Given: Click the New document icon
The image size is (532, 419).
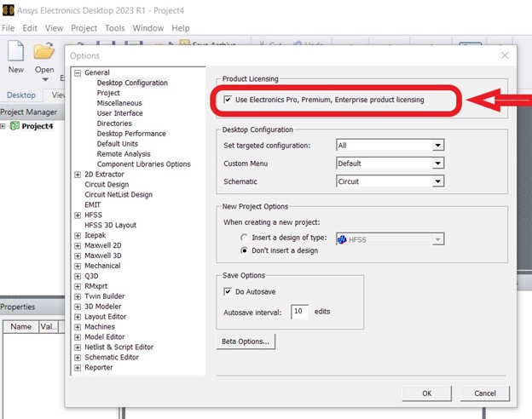Looking at the screenshot, I should click(x=16, y=50).
